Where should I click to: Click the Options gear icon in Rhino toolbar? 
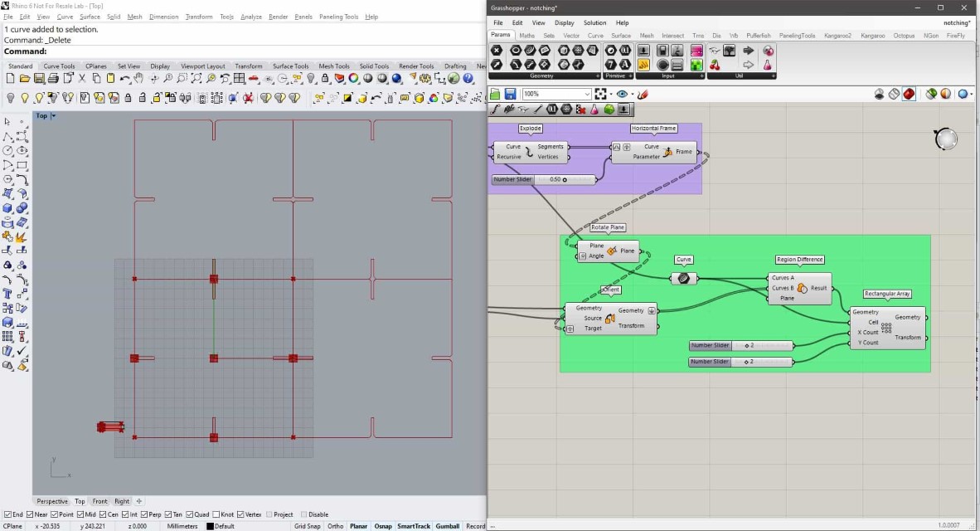point(425,79)
